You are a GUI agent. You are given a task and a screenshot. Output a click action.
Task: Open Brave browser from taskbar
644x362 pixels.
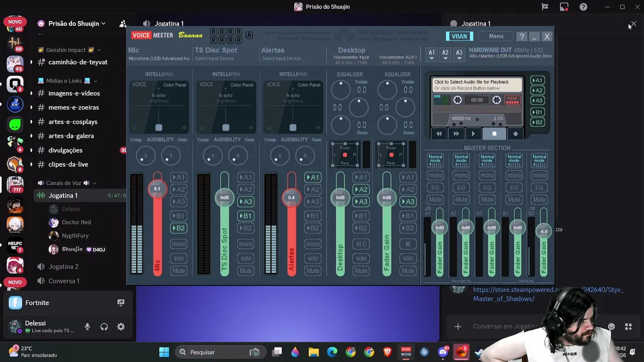point(387,352)
